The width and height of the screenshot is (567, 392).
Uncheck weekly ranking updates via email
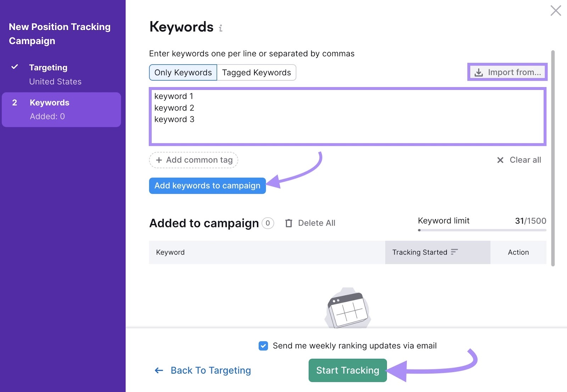pos(263,346)
